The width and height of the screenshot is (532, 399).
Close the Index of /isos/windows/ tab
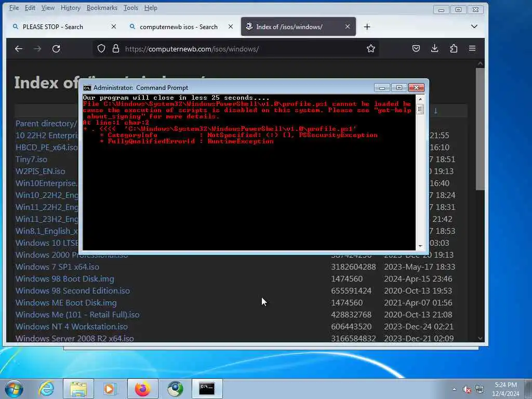pos(348,26)
